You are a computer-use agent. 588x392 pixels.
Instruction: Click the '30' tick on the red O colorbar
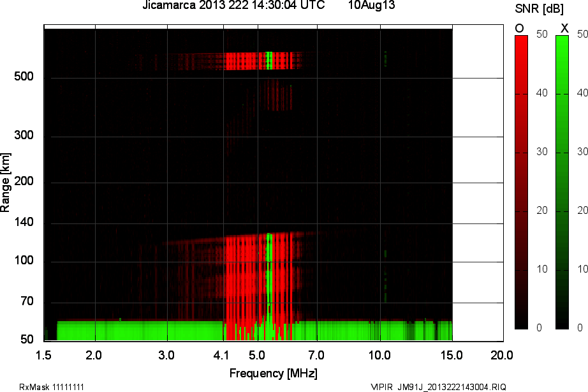tap(542, 152)
